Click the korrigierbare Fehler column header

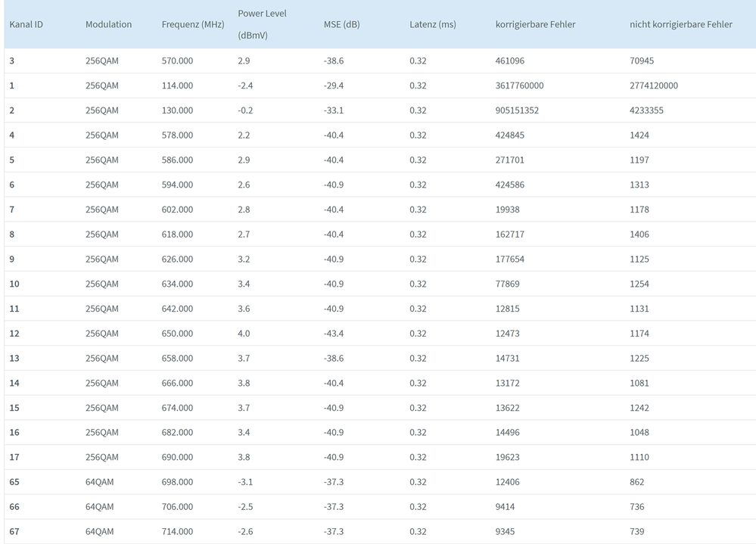pos(535,24)
